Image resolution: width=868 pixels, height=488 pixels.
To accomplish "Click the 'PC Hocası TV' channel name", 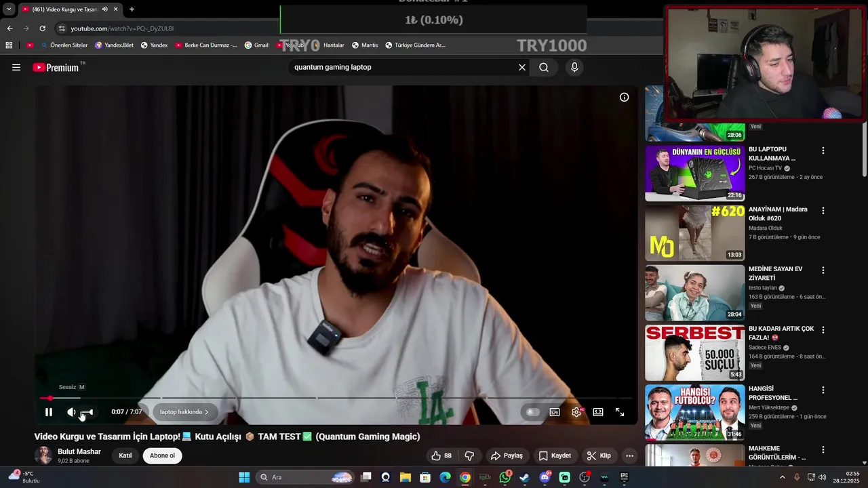I will tap(765, 168).
